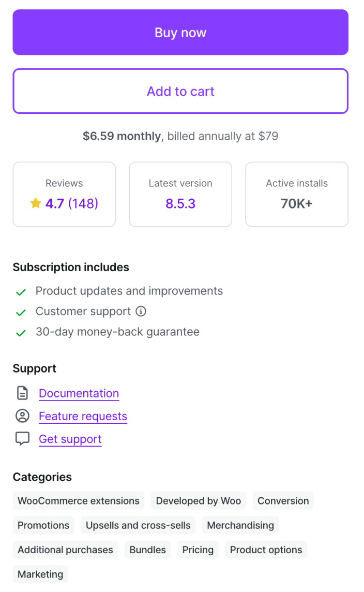This screenshot has height=592, width=364.
Task: Click the latest version 8.5.3 link
Action: (180, 203)
